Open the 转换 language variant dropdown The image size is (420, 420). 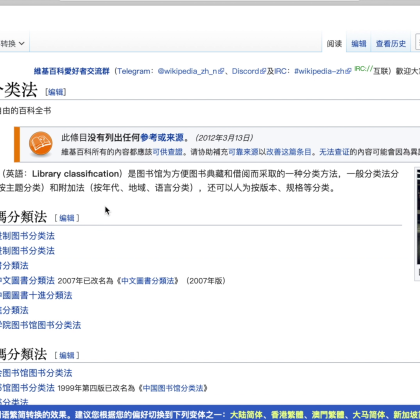[13, 43]
